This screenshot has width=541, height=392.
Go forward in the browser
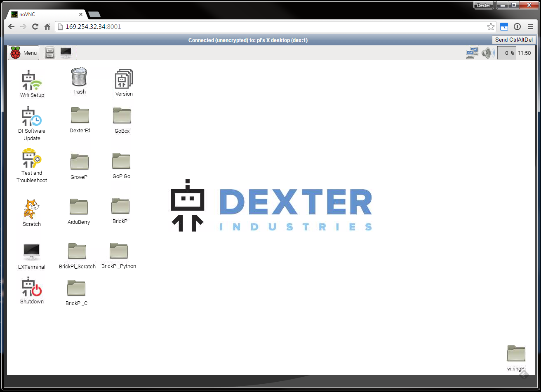[23, 27]
